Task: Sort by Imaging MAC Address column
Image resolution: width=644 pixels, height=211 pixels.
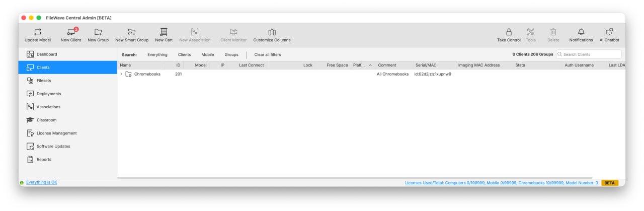Action: coord(479,65)
